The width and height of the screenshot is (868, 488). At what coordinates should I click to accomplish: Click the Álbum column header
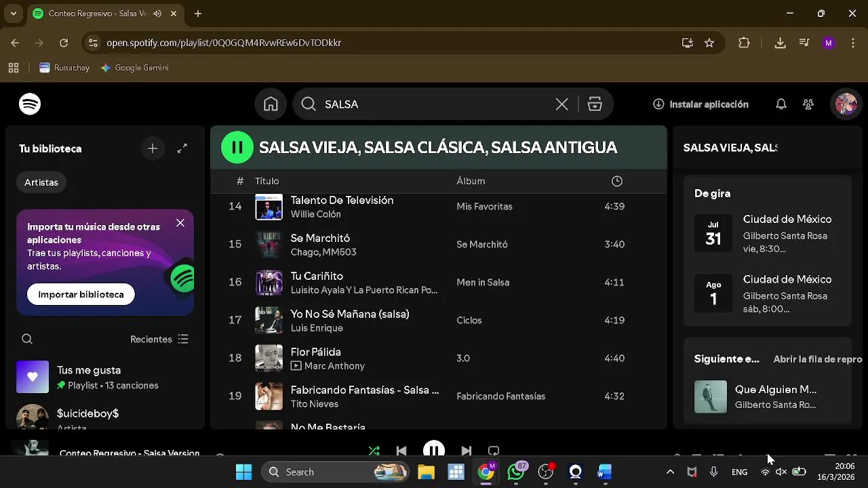coord(471,181)
